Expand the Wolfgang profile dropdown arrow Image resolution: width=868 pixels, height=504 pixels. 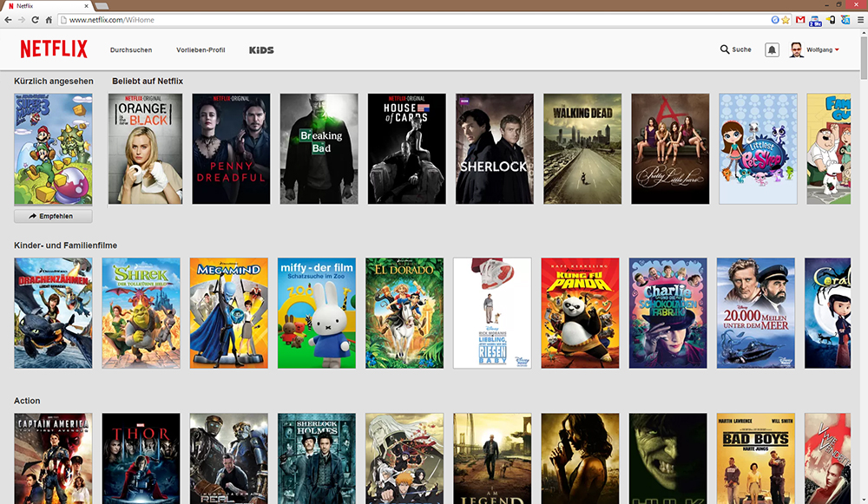point(837,49)
